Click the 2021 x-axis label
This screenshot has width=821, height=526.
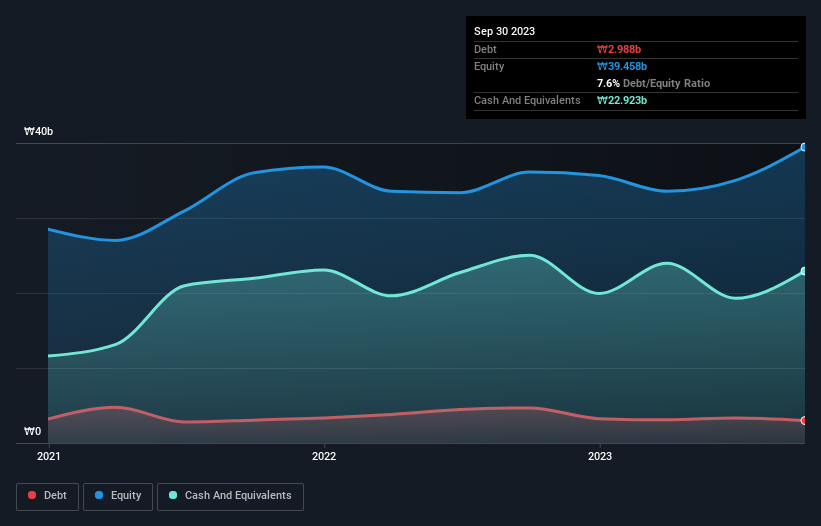pos(49,456)
